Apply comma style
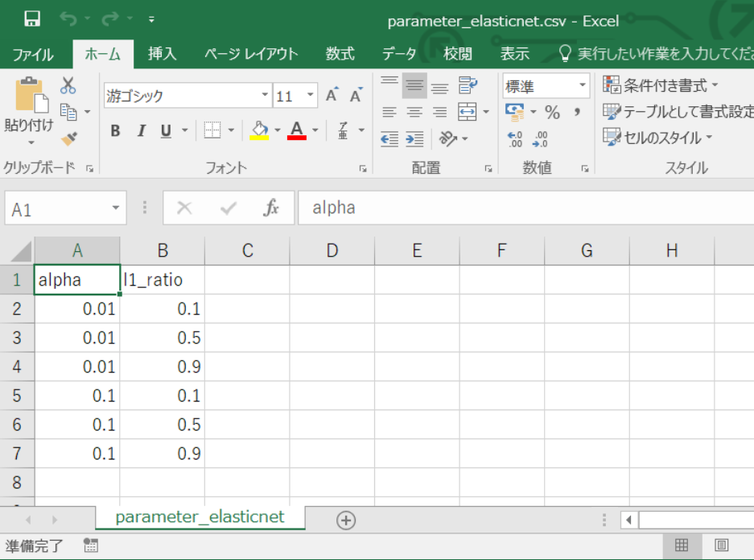This screenshot has width=754, height=560. point(577,112)
